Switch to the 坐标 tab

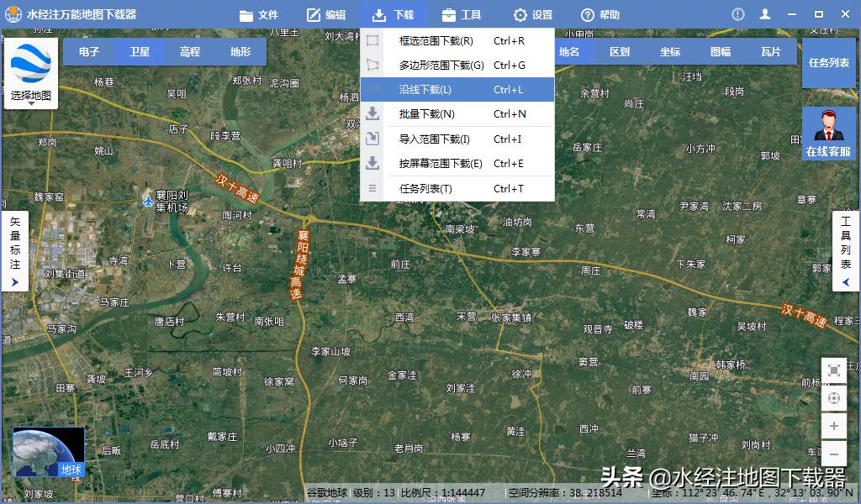point(673,51)
